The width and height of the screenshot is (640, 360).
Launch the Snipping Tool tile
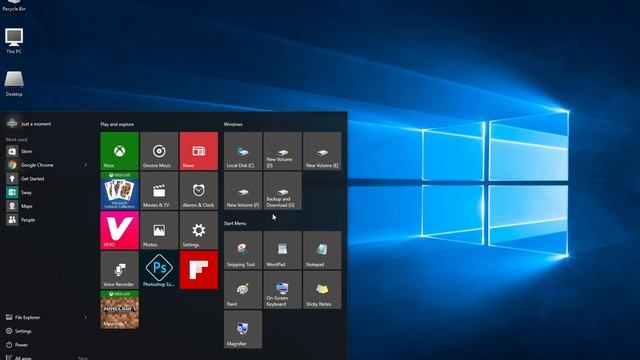(x=243, y=250)
